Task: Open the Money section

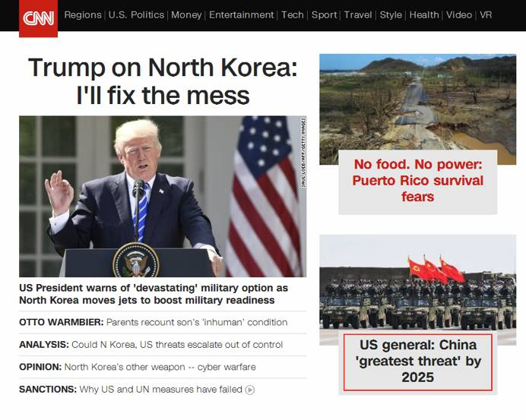Action: (x=186, y=15)
